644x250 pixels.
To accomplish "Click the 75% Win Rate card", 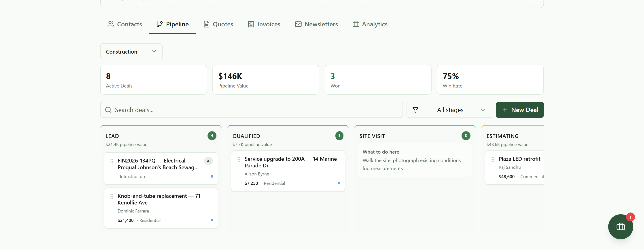I will [x=490, y=80].
